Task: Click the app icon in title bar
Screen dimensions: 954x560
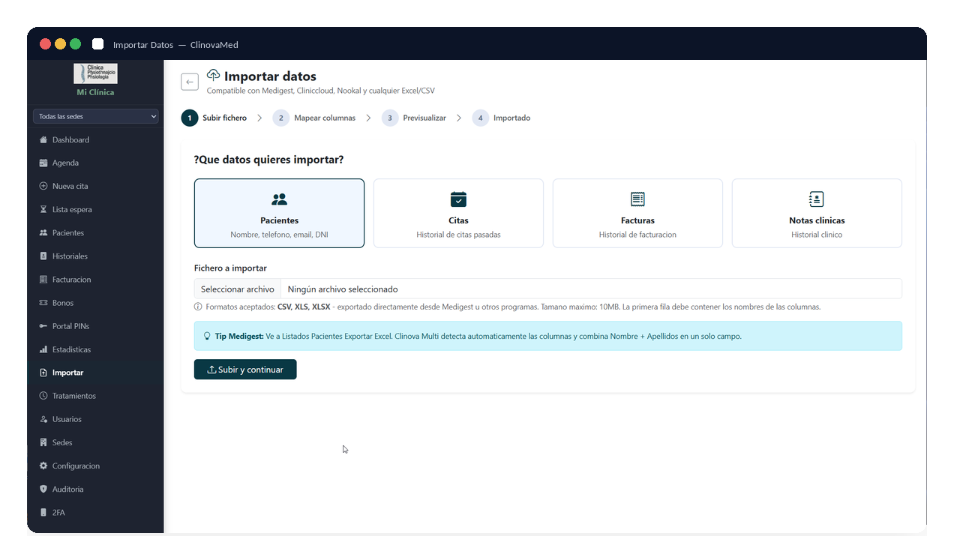Action: coord(97,44)
